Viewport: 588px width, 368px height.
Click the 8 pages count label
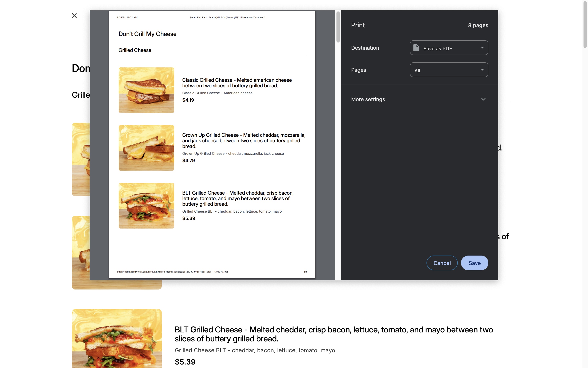tap(478, 25)
